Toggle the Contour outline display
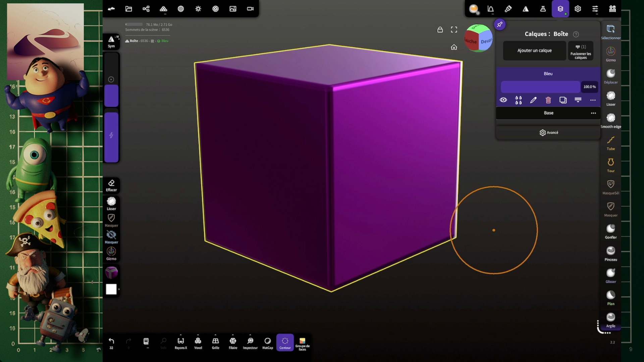 pos(285,343)
